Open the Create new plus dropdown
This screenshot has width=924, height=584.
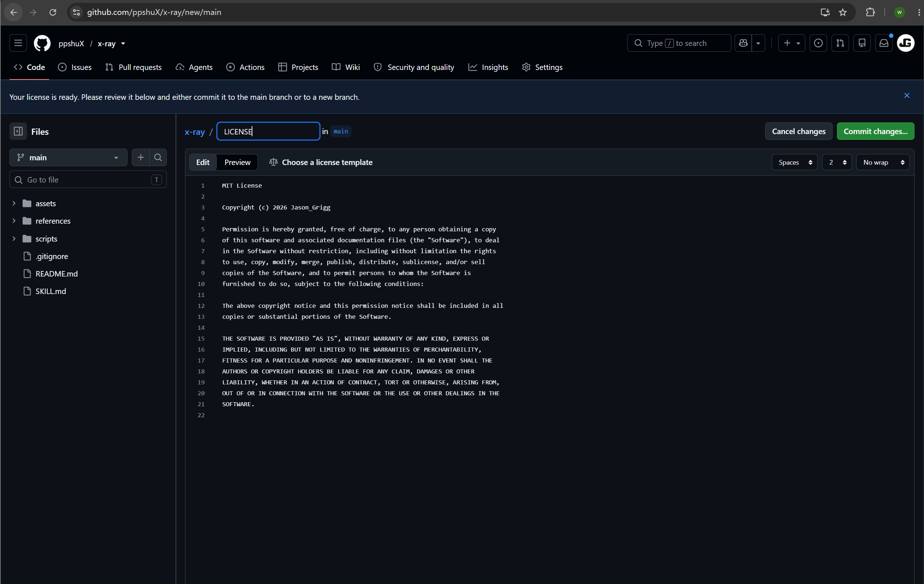click(x=791, y=43)
